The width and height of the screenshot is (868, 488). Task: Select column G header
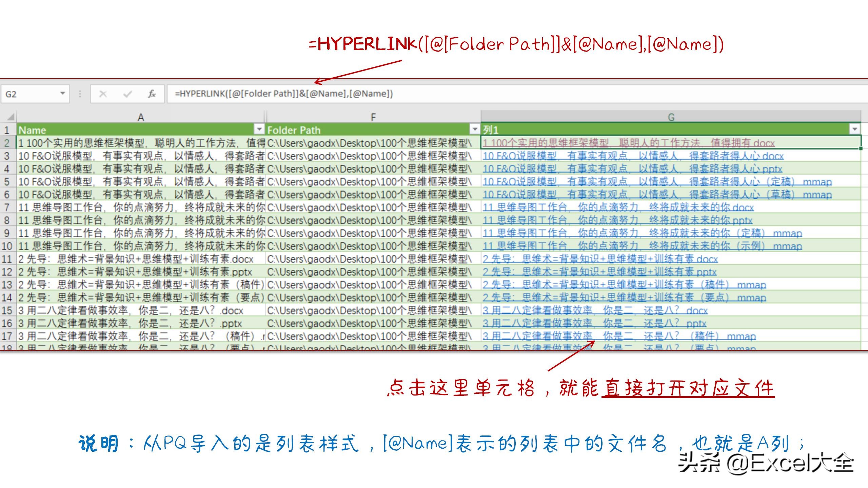[x=671, y=117]
